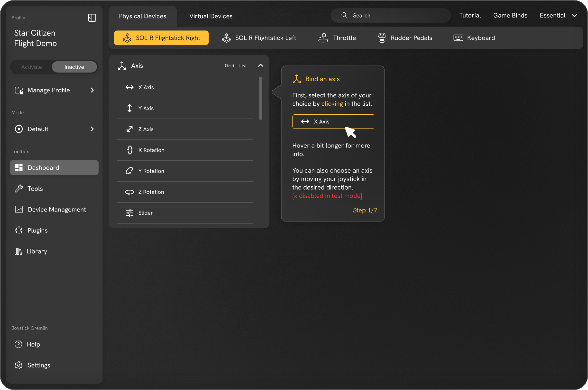588x390 pixels.
Task: Select the Y Axis row label
Action: click(146, 108)
